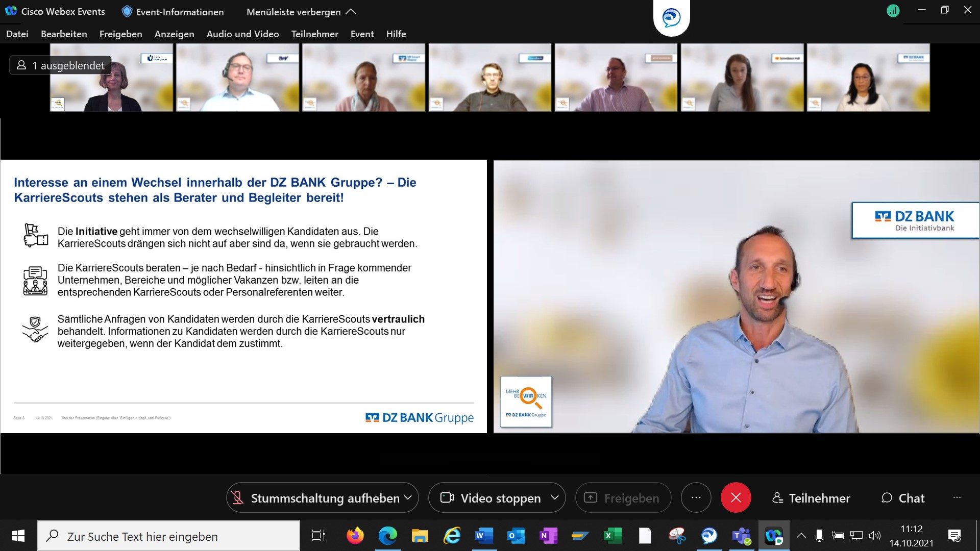Open panel options ellipsis next to Chat
The width and height of the screenshot is (980, 551).
tap(957, 497)
